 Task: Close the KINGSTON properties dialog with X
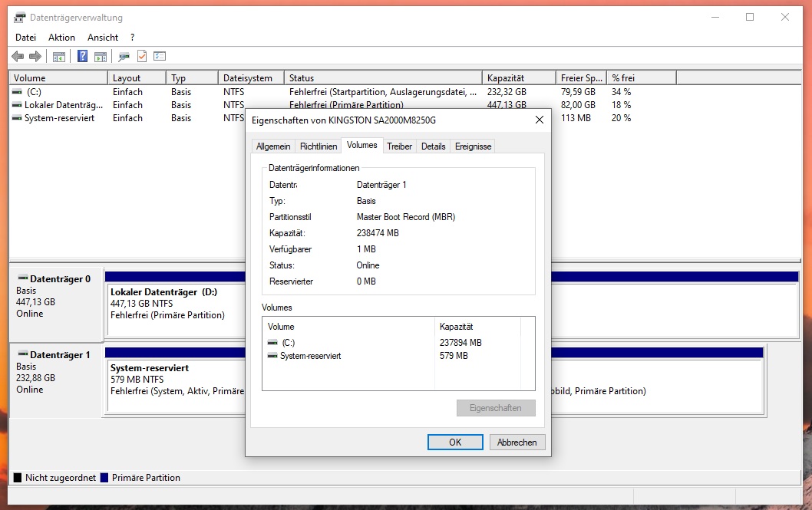click(539, 120)
